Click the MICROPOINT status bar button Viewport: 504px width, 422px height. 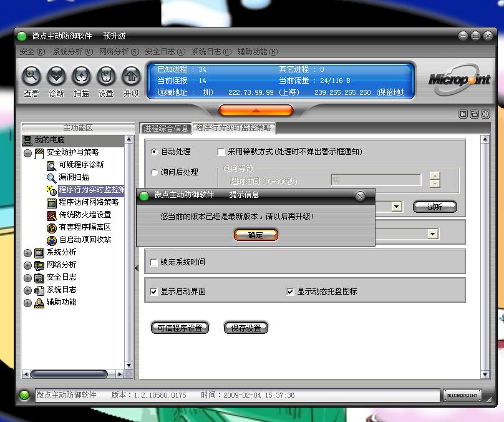(x=462, y=395)
